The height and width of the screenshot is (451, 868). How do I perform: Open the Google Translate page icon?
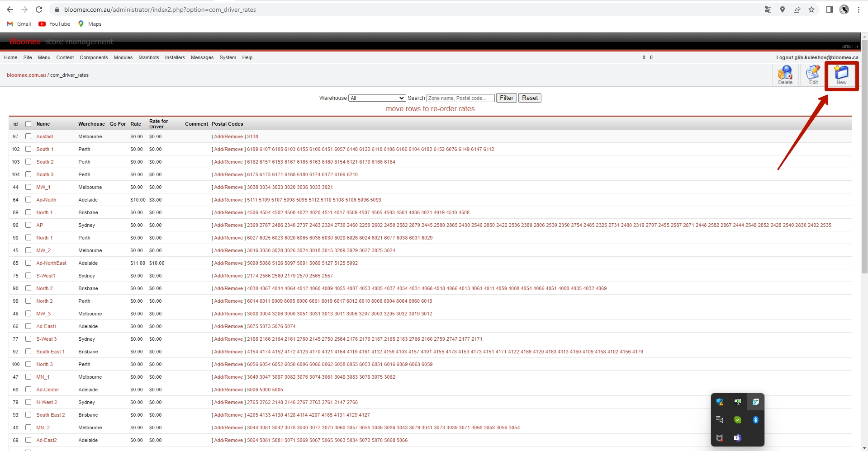coord(768,9)
